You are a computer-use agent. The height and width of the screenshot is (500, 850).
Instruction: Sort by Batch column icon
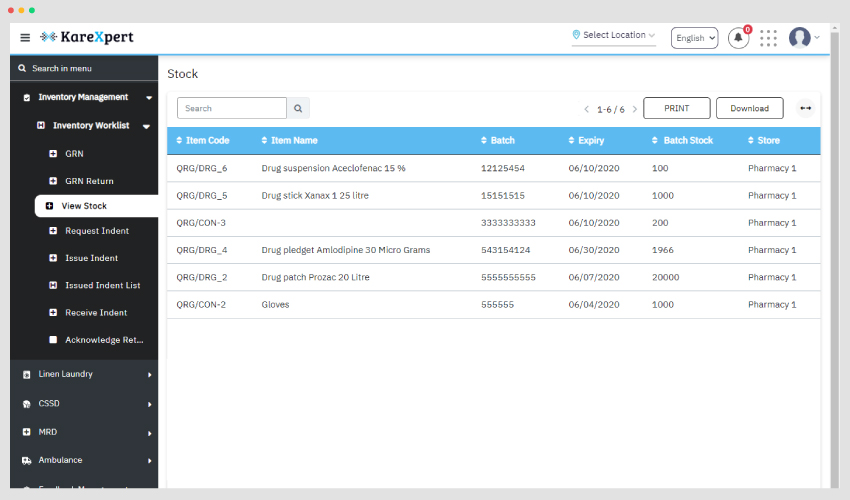tap(484, 140)
